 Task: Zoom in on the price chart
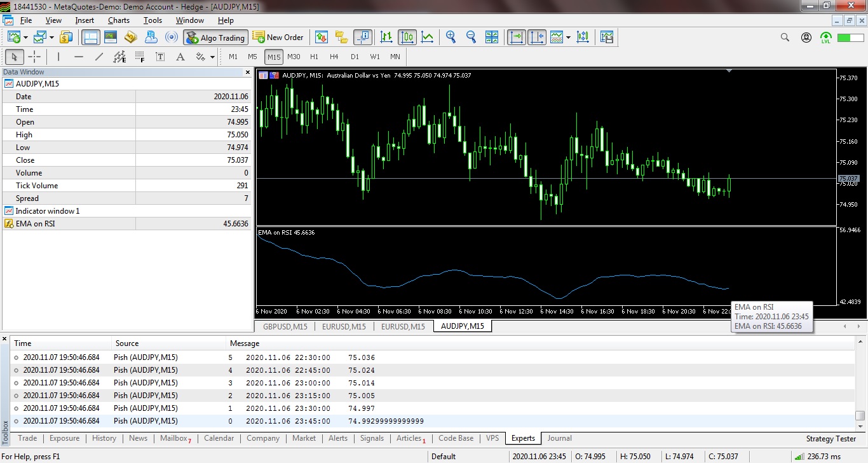(x=451, y=37)
